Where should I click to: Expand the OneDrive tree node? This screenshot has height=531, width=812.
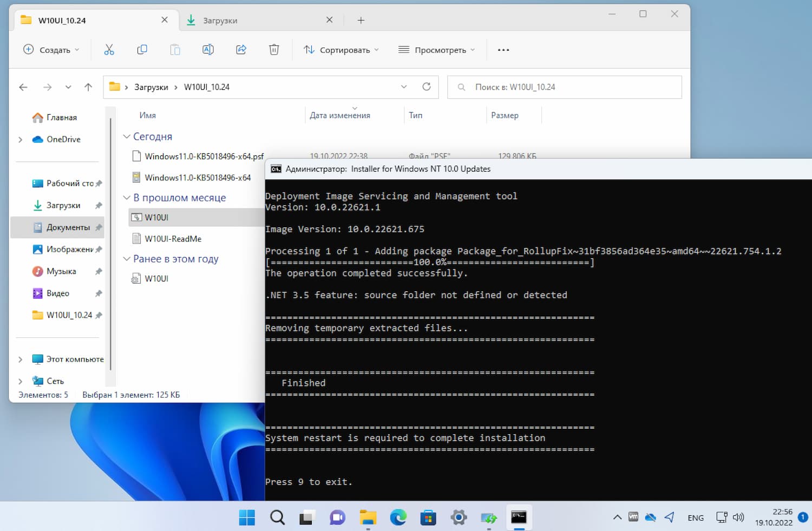20,140
